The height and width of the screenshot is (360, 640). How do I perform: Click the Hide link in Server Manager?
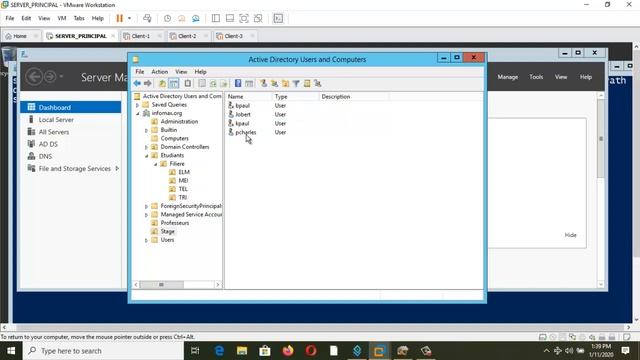click(570, 235)
